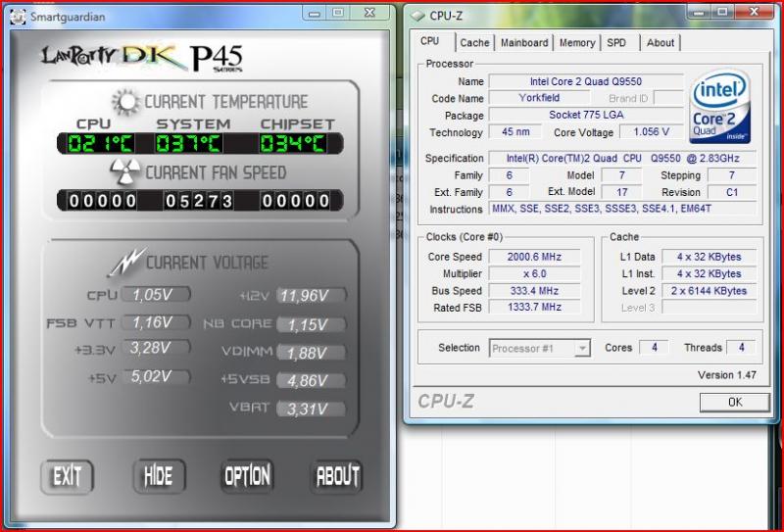The width and height of the screenshot is (784, 532).
Task: Click the Core Speed value 2000.6 MHz
Action: click(x=534, y=257)
